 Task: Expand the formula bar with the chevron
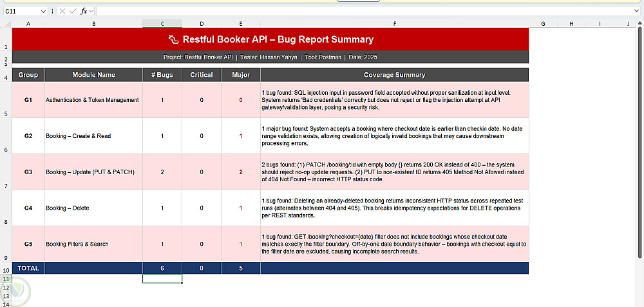[637, 11]
